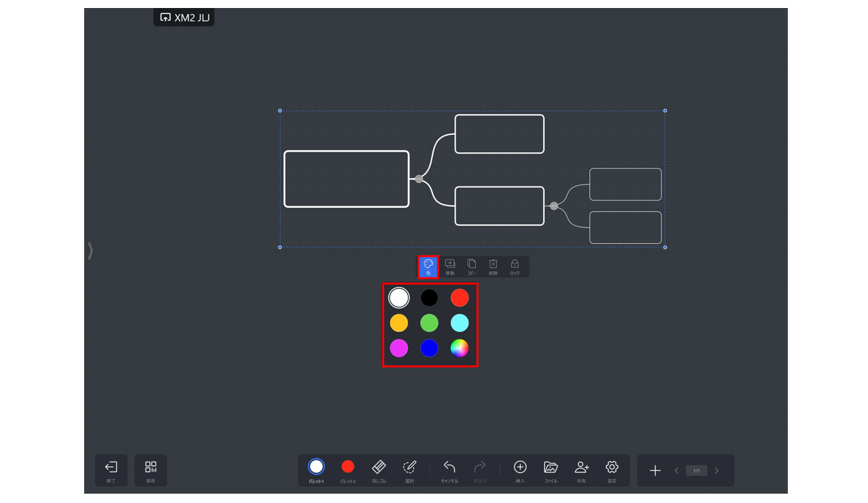Pick the red swatch in the color popup
The height and width of the screenshot is (503, 868).
coord(459,297)
